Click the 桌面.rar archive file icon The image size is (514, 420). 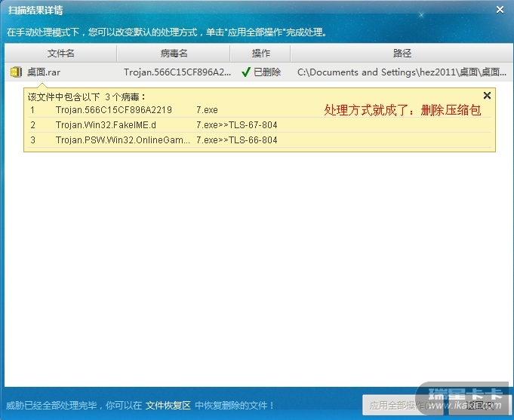coord(16,72)
